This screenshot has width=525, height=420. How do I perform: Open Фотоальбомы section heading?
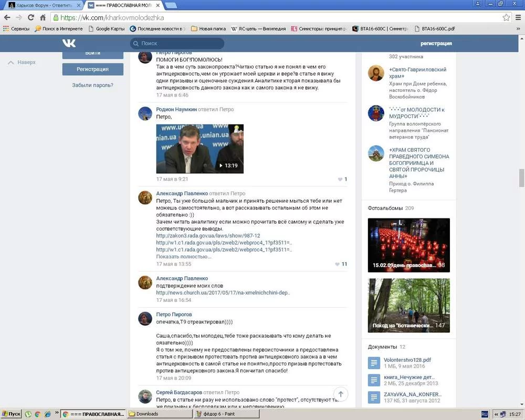[x=385, y=208]
